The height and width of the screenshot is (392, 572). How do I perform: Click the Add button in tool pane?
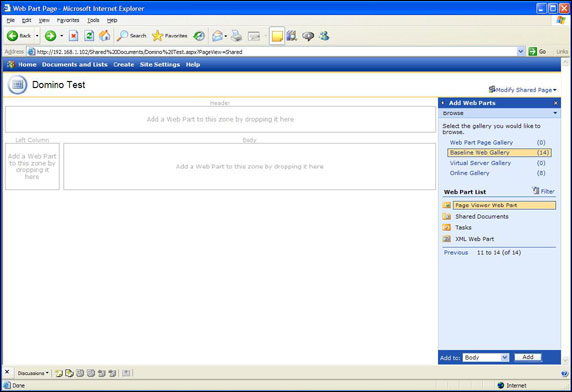[528, 357]
